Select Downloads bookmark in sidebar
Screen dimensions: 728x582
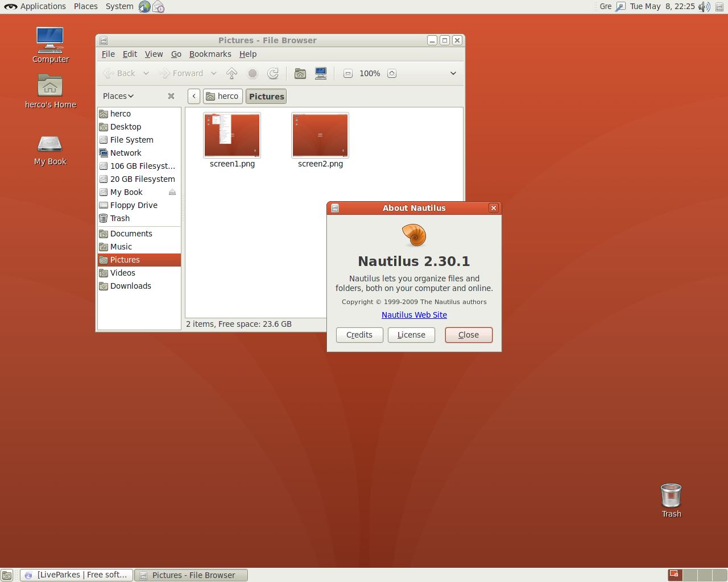139,286
